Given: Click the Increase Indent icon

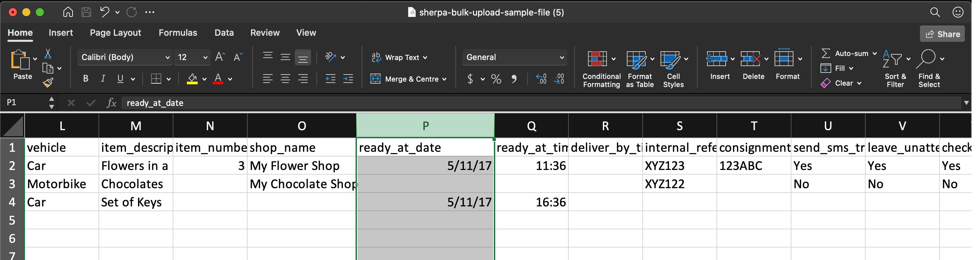Looking at the screenshot, I should [x=348, y=79].
